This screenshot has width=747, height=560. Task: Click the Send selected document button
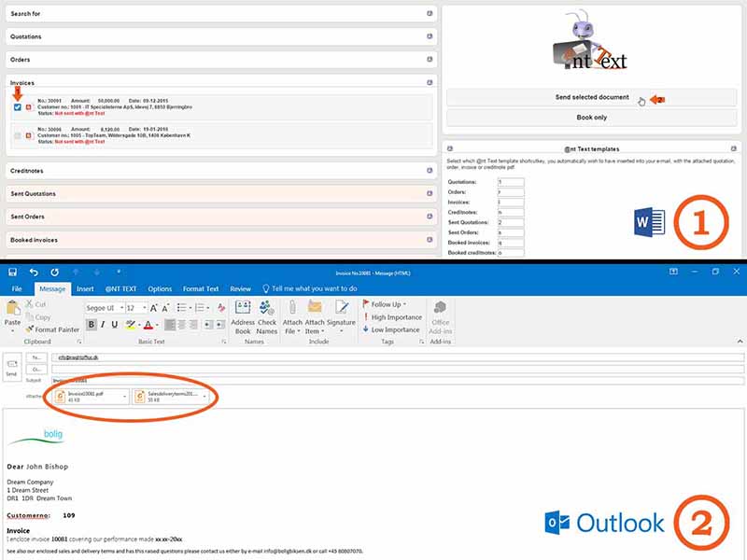click(x=592, y=97)
